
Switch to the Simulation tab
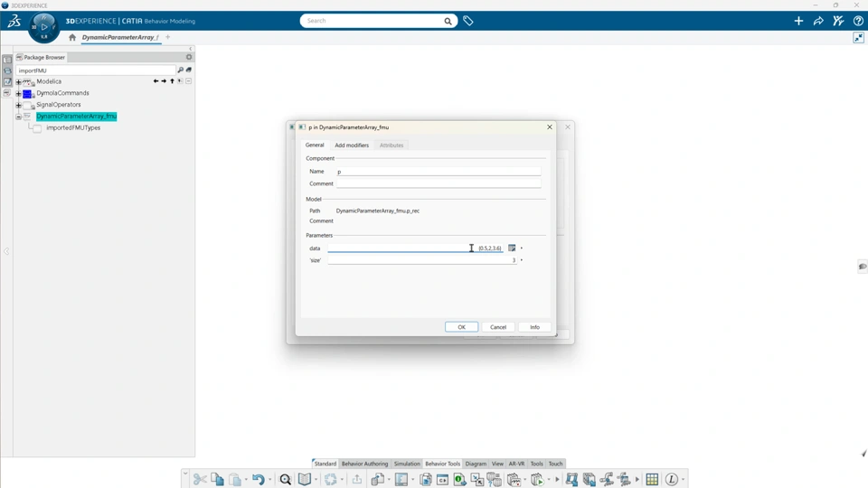tap(407, 464)
